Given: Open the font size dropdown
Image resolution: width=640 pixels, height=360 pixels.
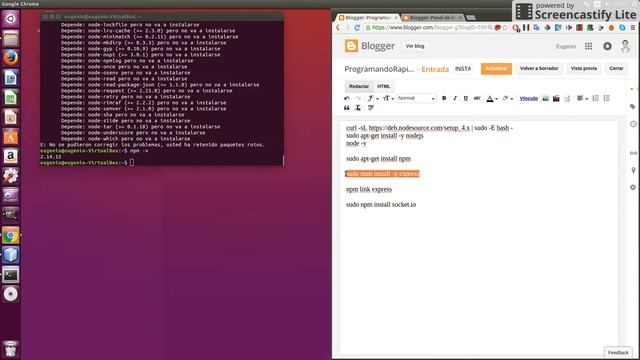Looking at the screenshot, I should tap(388, 98).
